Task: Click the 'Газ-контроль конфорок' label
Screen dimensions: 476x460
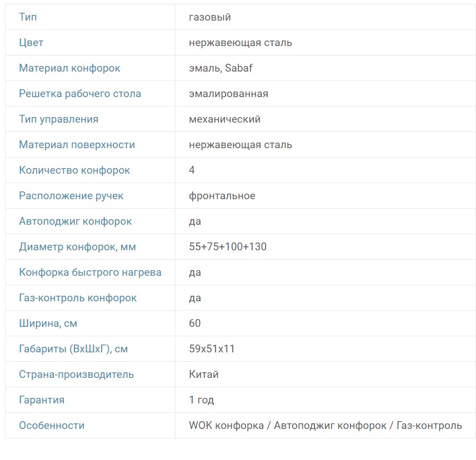Action: point(78,298)
